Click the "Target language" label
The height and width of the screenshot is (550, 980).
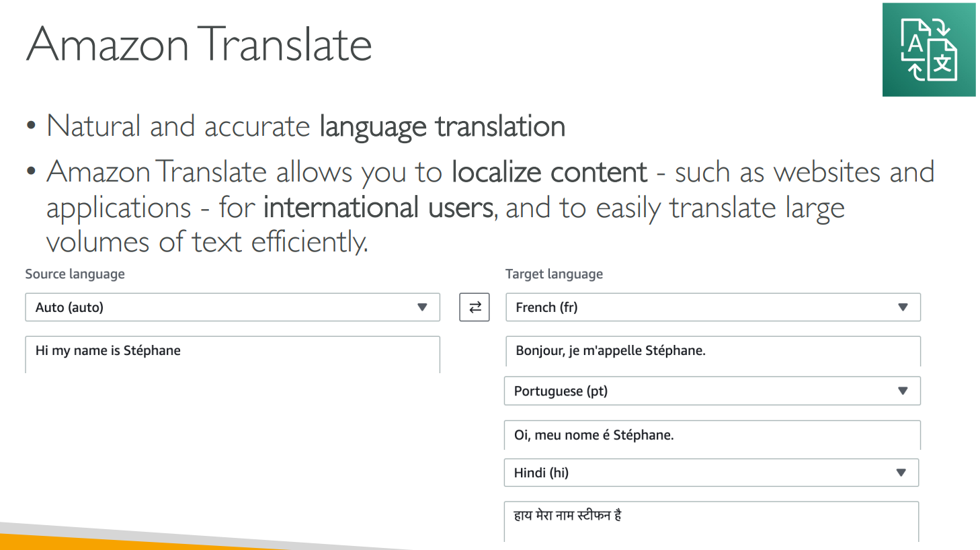tap(554, 274)
